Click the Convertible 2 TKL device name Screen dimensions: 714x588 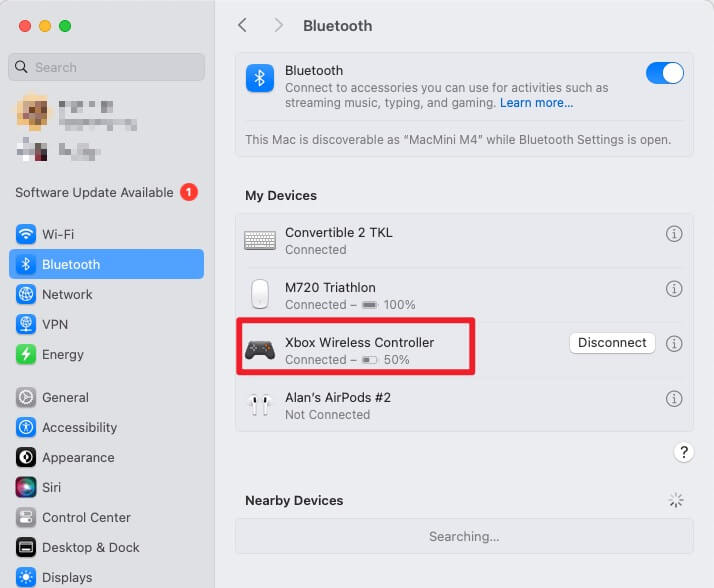338,232
